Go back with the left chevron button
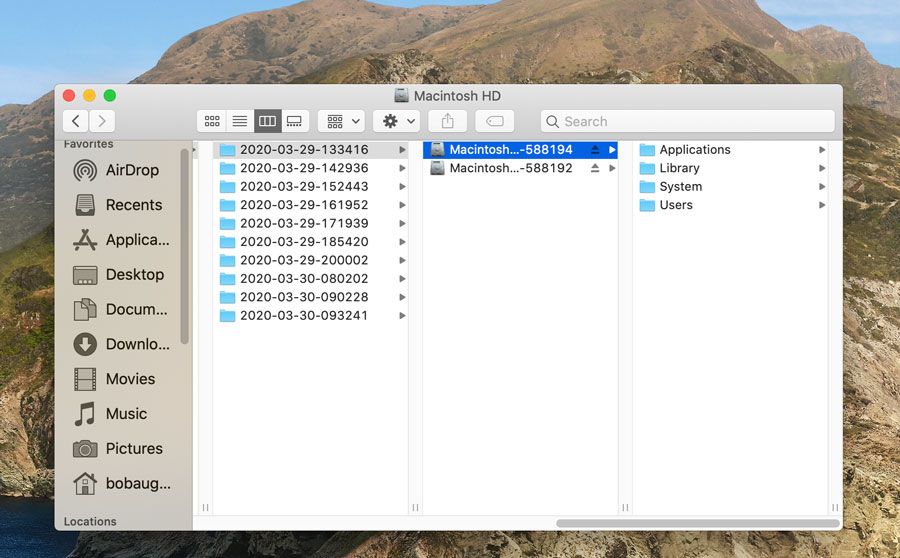 click(x=76, y=121)
